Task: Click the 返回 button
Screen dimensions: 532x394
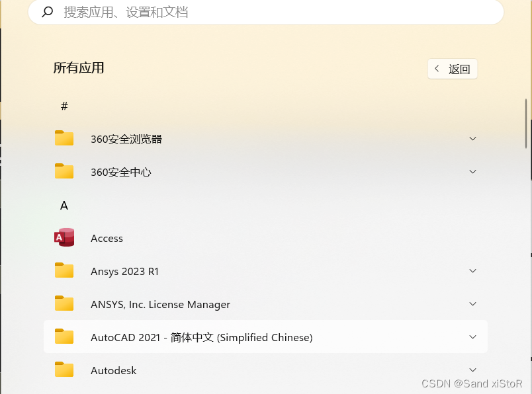Action: (x=453, y=69)
